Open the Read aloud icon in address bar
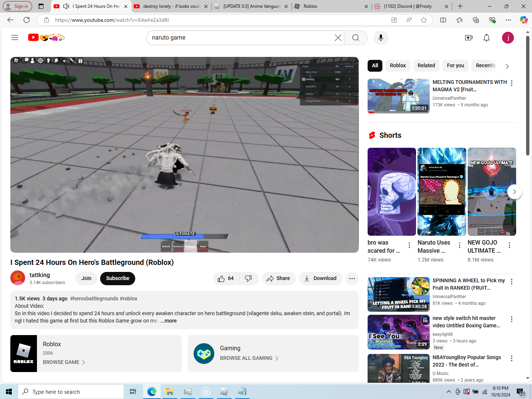532x399 pixels. [x=409, y=20]
